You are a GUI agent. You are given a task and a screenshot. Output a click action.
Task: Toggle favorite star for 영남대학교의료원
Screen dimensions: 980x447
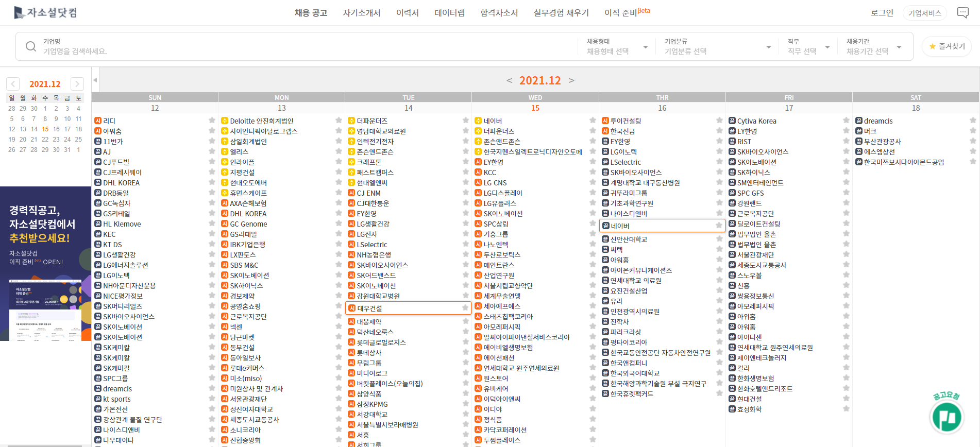(466, 130)
